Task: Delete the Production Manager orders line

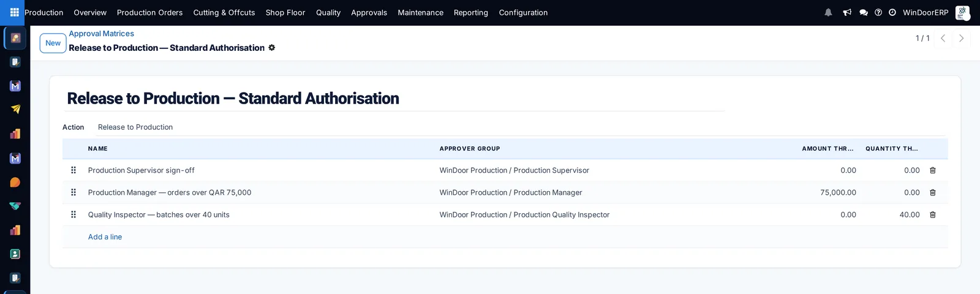Action: 933,192
